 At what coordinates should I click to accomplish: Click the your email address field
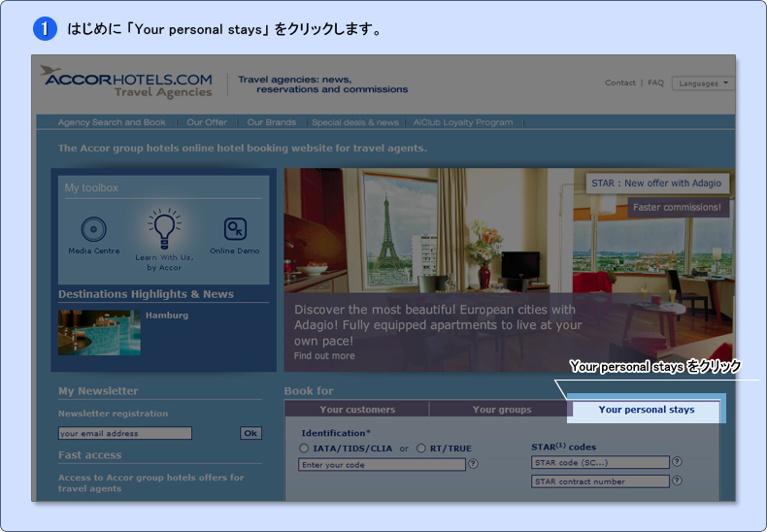(124, 433)
